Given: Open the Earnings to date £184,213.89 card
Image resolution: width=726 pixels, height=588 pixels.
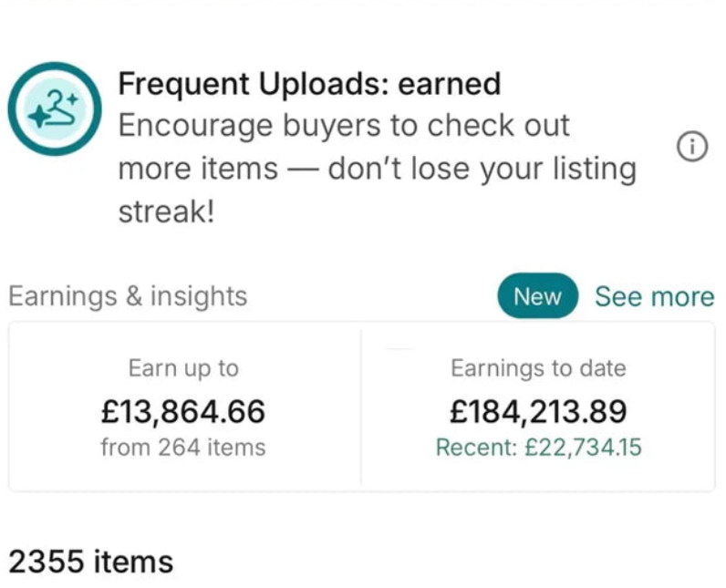Looking at the screenshot, I should tap(538, 407).
